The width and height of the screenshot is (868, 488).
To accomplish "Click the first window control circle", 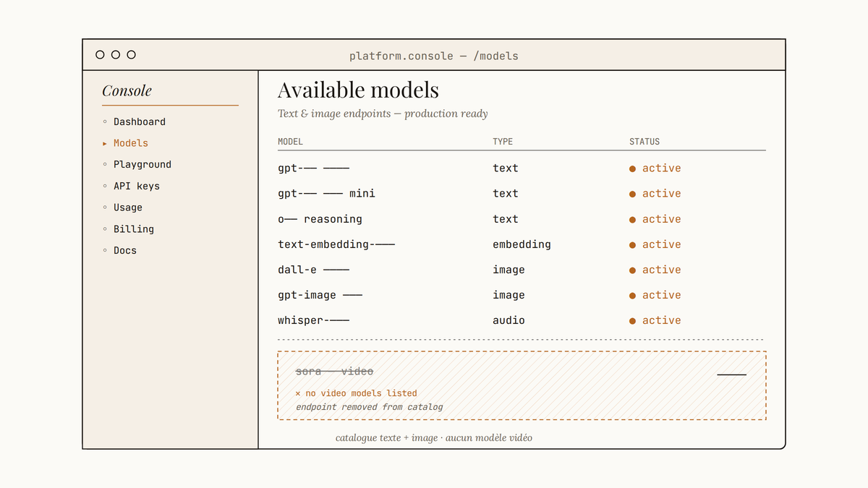I will pyautogui.click(x=100, y=55).
